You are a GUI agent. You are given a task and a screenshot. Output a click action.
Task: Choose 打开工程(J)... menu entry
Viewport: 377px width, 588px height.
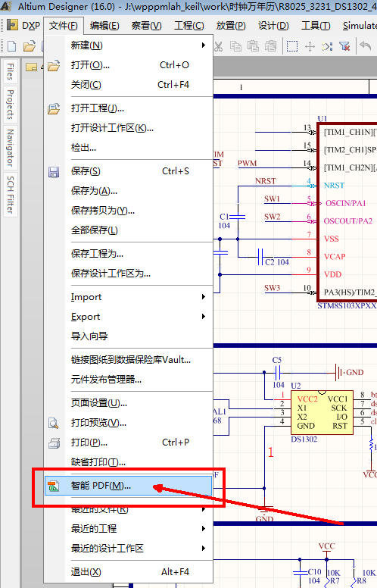129,108
